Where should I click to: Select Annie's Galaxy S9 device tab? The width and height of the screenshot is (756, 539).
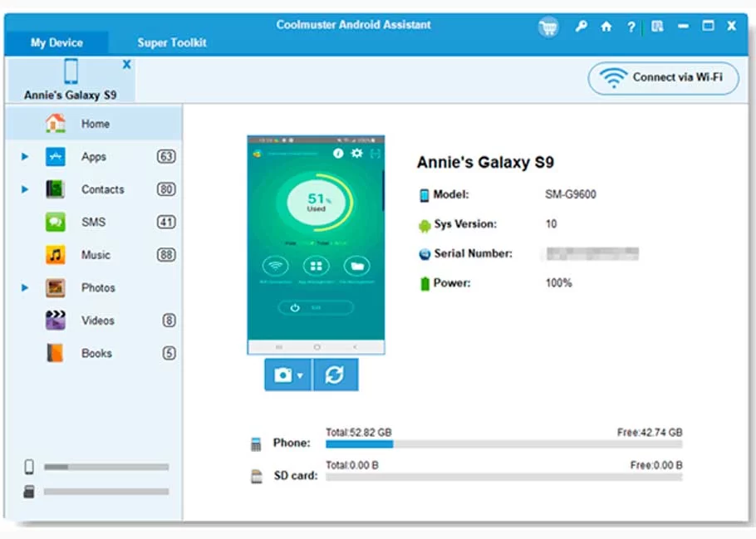[x=71, y=80]
